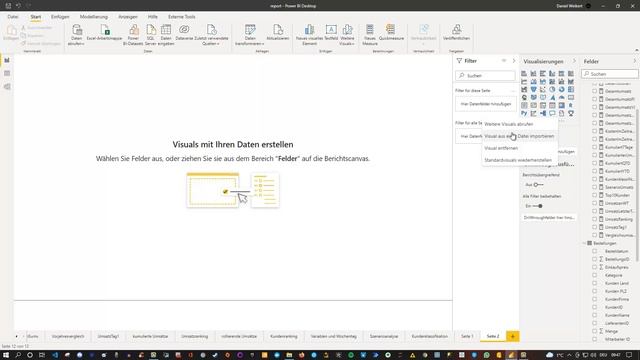The width and height of the screenshot is (640, 360).
Task: Select the treemap visual icon
Action: click(571, 89)
